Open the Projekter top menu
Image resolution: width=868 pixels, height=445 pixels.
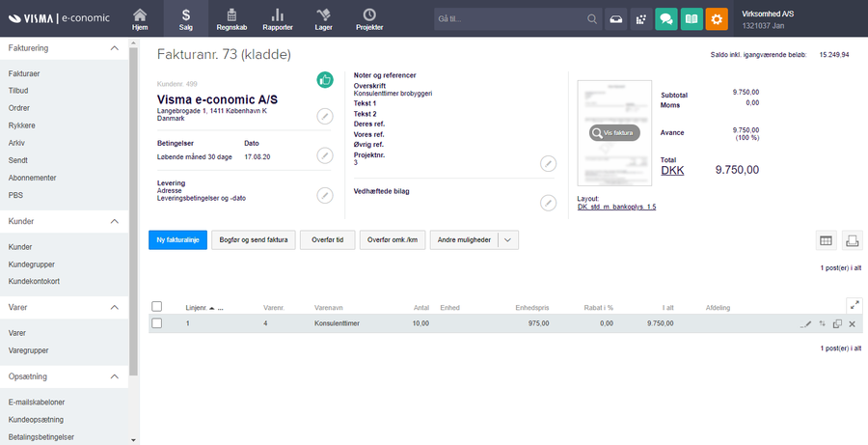coord(369,18)
